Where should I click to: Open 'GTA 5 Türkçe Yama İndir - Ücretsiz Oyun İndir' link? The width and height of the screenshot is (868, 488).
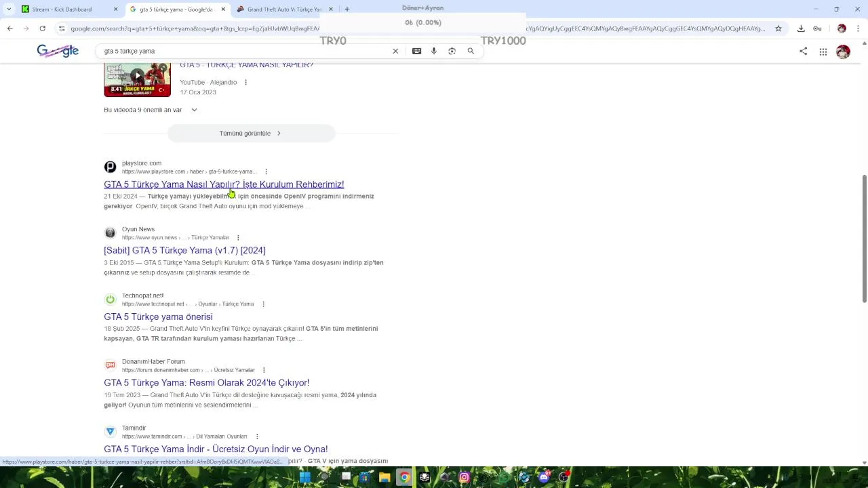pyautogui.click(x=216, y=449)
